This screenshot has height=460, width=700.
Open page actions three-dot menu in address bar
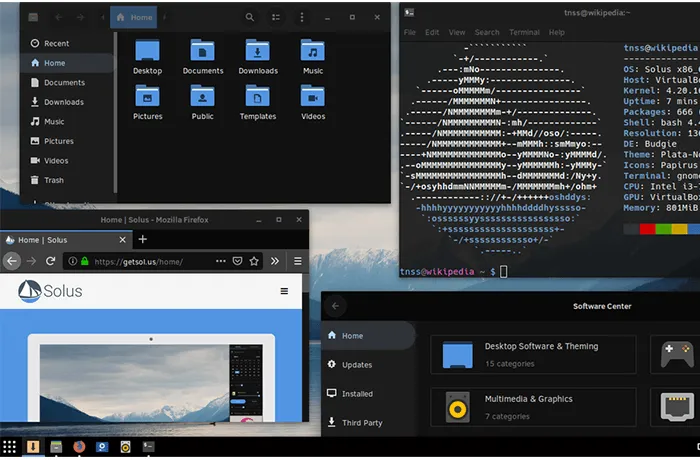tap(221, 261)
